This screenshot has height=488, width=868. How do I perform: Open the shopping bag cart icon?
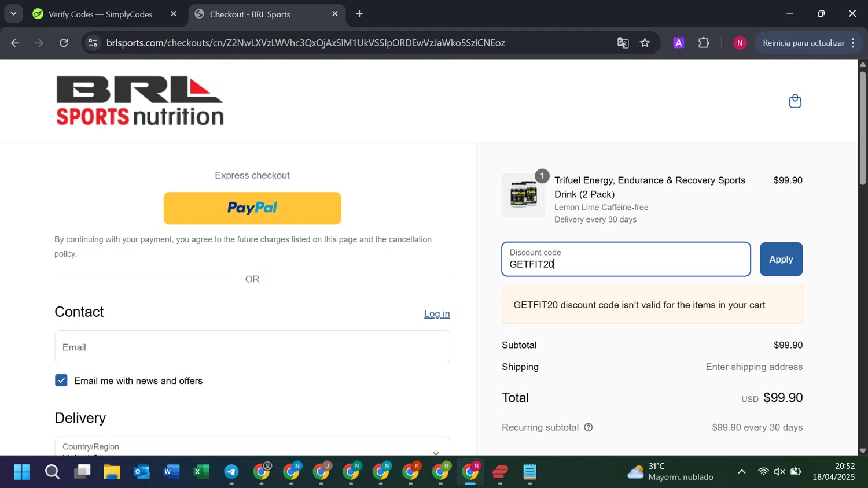[795, 101]
